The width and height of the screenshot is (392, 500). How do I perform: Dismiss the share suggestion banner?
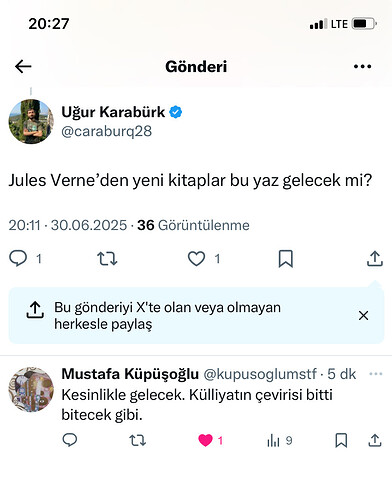pyautogui.click(x=363, y=315)
